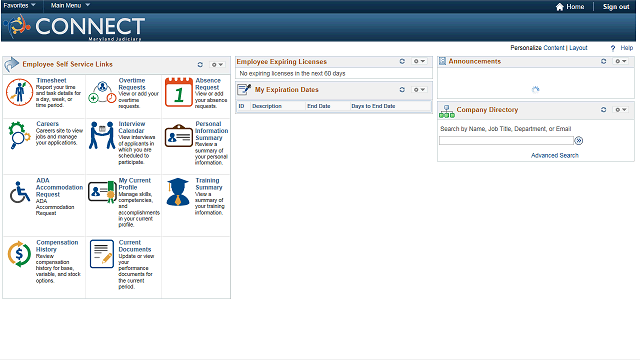The image size is (640, 360).
Task: Click the ID column header
Action: point(241,106)
